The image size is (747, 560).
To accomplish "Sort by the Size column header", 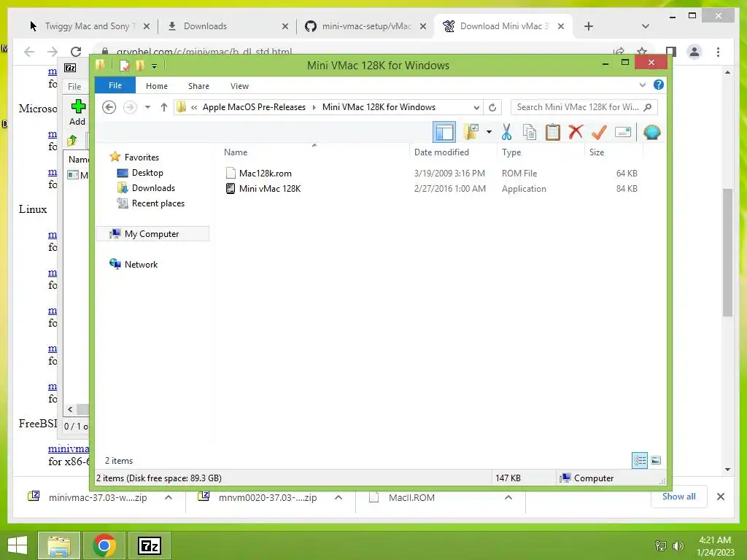I will [x=597, y=152].
